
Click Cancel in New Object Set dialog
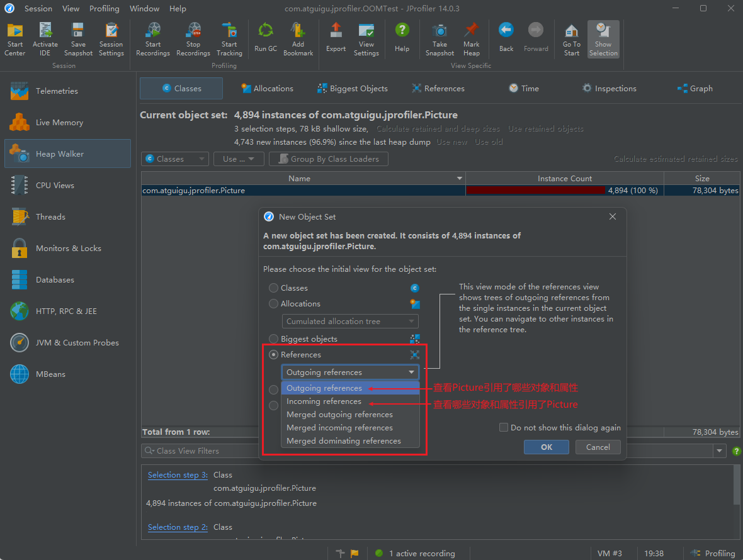tap(598, 447)
